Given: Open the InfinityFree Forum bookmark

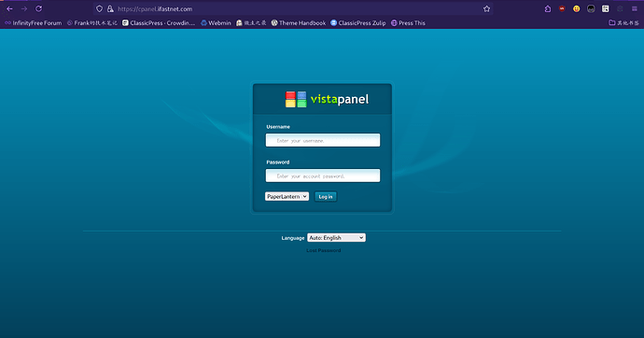Looking at the screenshot, I should (x=33, y=23).
